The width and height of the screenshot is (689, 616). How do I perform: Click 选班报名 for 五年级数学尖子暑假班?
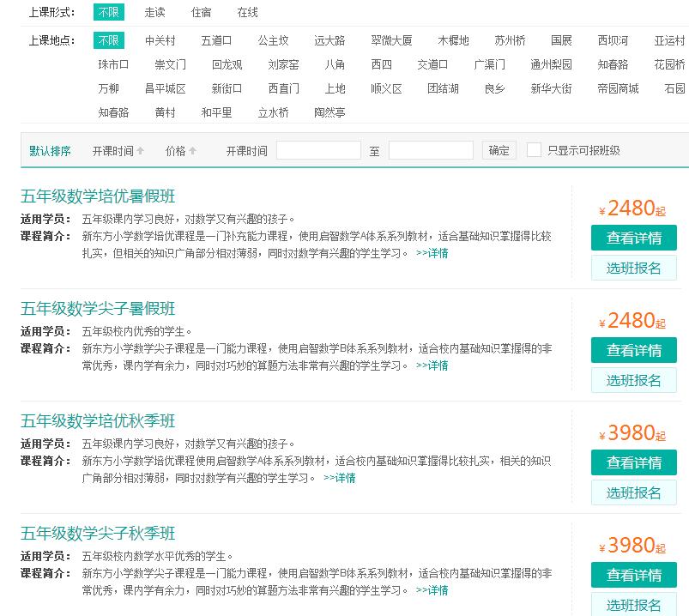633,380
